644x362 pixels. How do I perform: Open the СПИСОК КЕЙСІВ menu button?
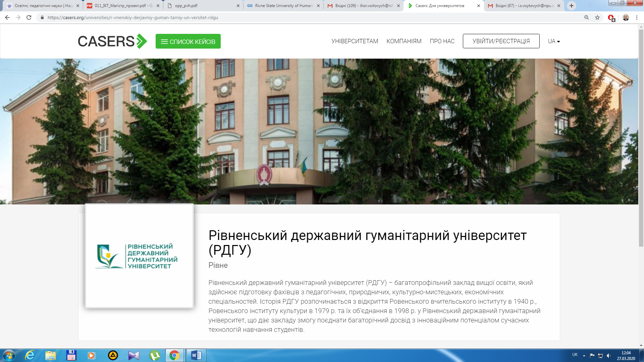coord(188,41)
